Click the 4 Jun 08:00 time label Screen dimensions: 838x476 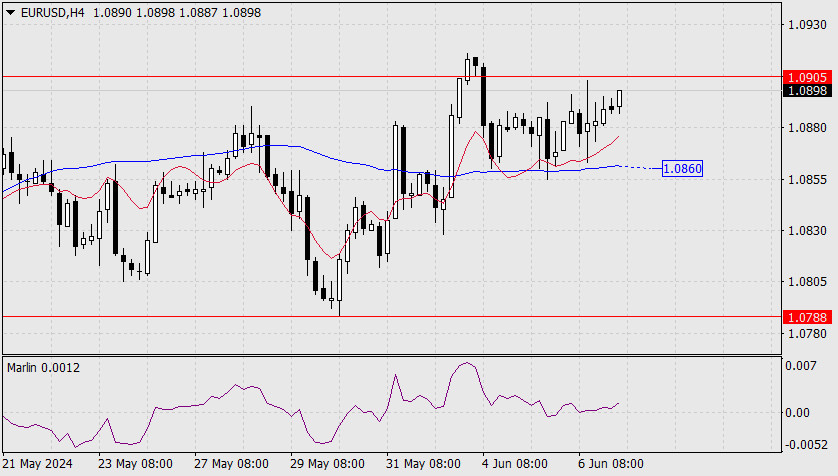[515, 464]
